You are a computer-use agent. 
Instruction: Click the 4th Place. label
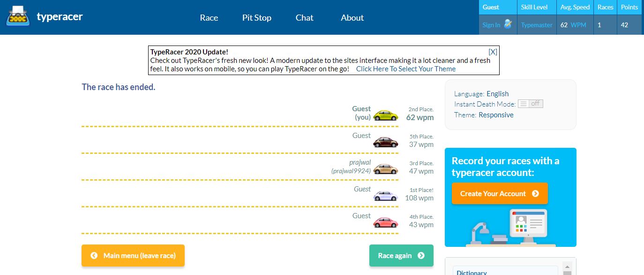[x=421, y=217]
